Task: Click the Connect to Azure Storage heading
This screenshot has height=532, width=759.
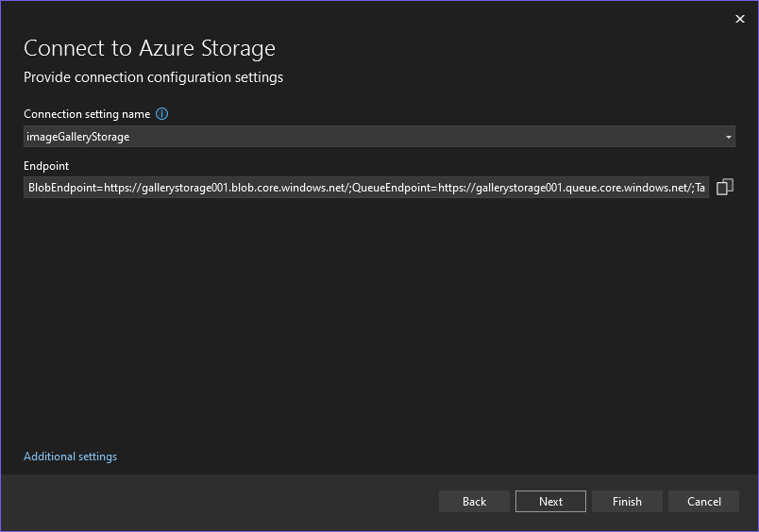Action: coord(149,49)
